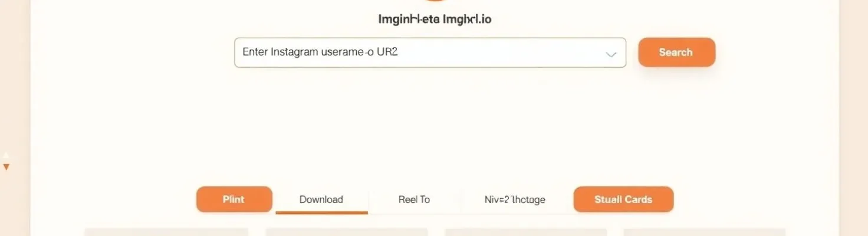Click the orange down arrow on left edge
This screenshot has width=868, height=236.
[6, 167]
